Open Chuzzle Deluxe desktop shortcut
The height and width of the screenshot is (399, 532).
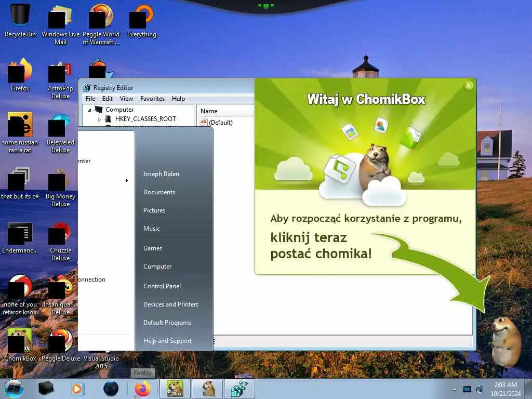point(60,241)
